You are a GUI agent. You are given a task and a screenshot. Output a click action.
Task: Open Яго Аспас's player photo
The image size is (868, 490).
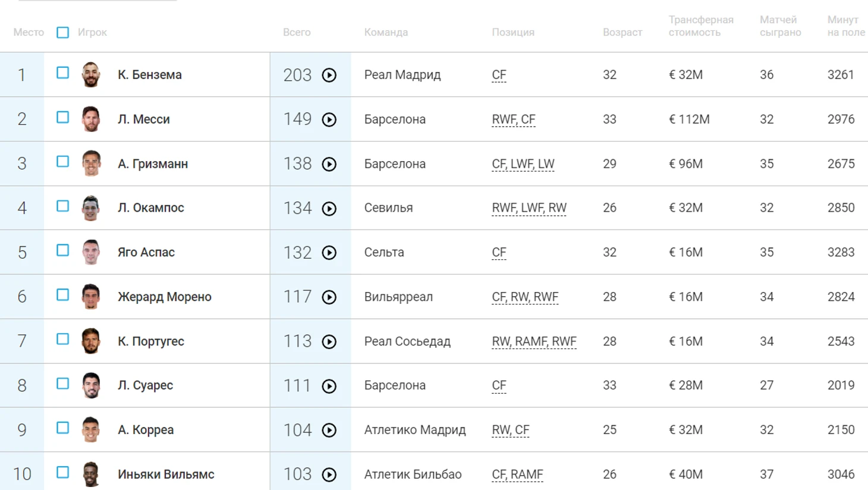pyautogui.click(x=91, y=252)
